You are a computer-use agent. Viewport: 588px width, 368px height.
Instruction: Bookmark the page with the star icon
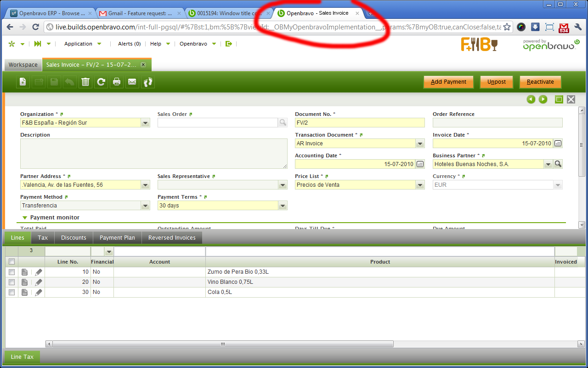point(507,27)
